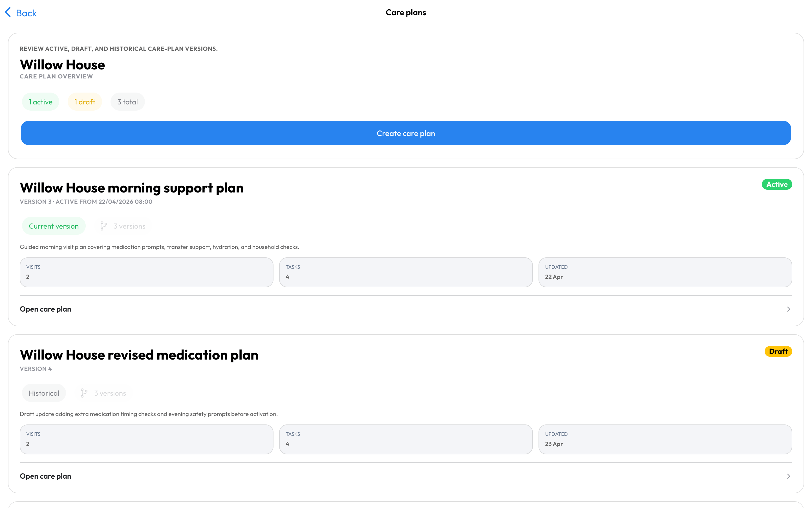Select the 1 active filter chip
Screen dimensions: 812x508
point(40,102)
